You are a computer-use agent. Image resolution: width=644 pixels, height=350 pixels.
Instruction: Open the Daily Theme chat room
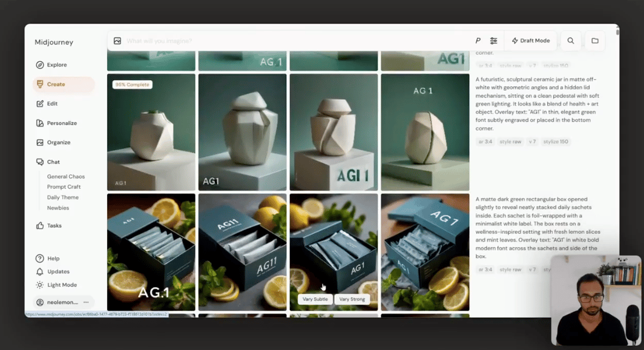[62, 197]
